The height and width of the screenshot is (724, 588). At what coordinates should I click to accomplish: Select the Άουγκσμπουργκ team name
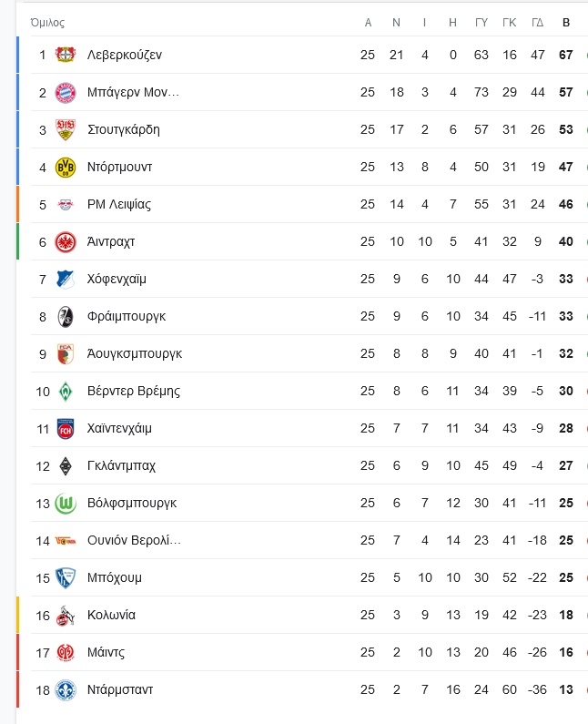pyautogui.click(x=135, y=353)
